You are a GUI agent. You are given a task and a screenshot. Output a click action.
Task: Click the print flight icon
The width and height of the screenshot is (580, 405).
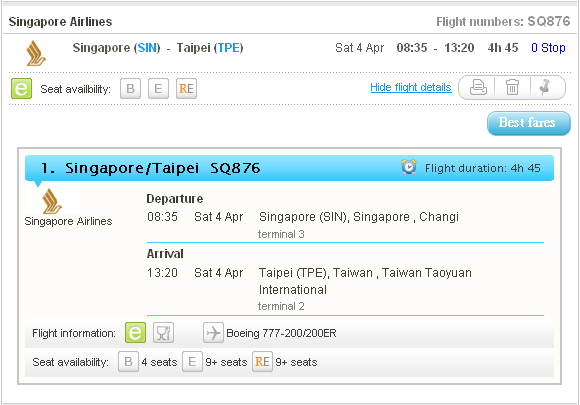coord(478,88)
